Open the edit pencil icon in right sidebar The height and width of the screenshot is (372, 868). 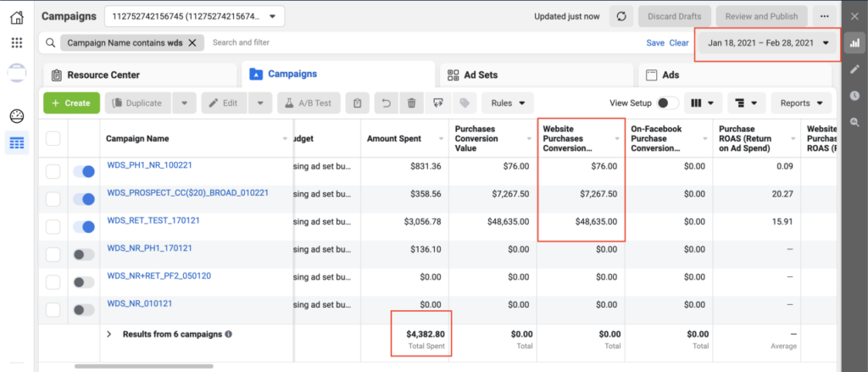854,69
